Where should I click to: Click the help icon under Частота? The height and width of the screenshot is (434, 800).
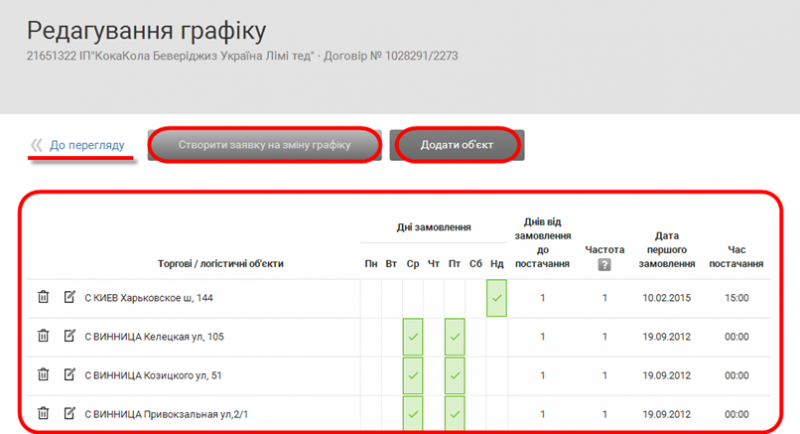click(604, 265)
